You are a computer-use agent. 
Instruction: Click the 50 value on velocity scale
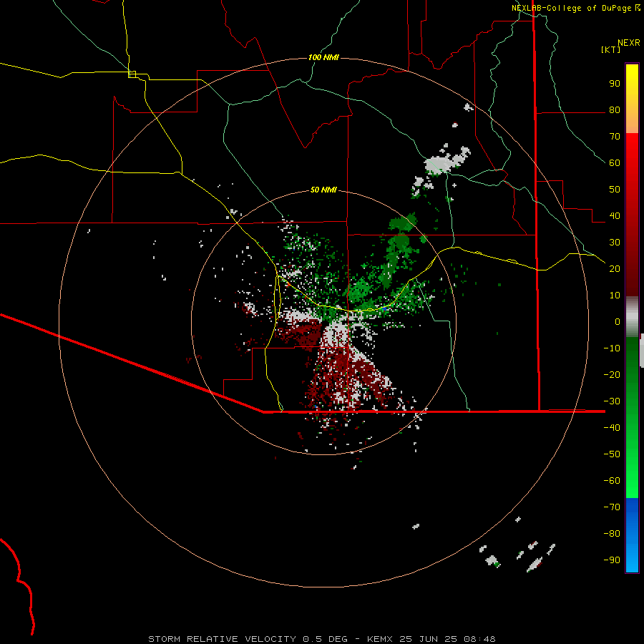click(615, 190)
